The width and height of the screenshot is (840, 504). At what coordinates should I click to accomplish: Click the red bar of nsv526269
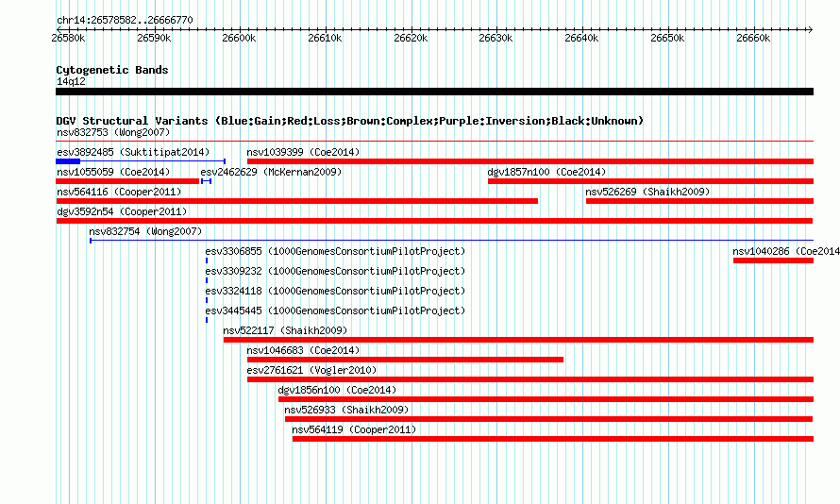pos(699,201)
